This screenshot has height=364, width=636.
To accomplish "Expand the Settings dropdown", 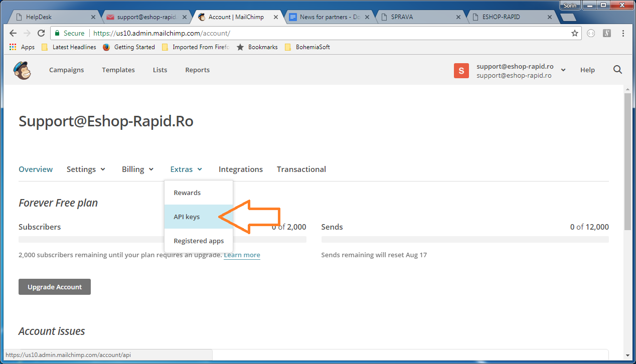I will 86,169.
